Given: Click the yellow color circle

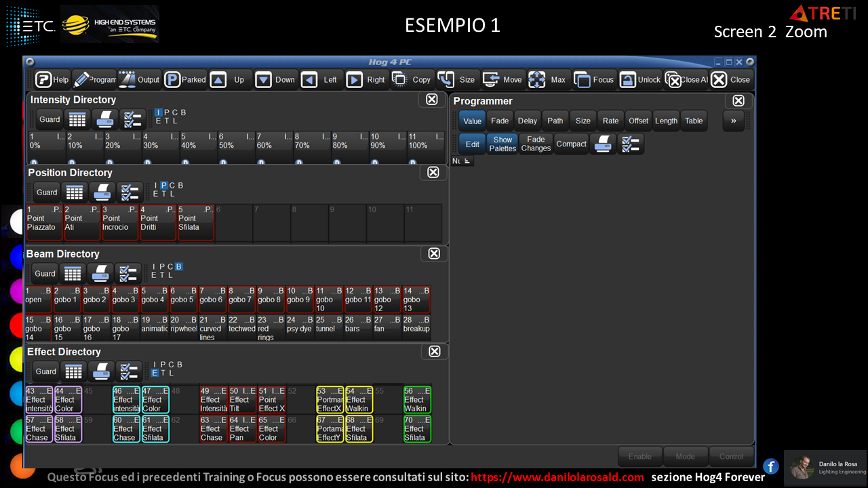Looking at the screenshot, I should click(x=16, y=359).
